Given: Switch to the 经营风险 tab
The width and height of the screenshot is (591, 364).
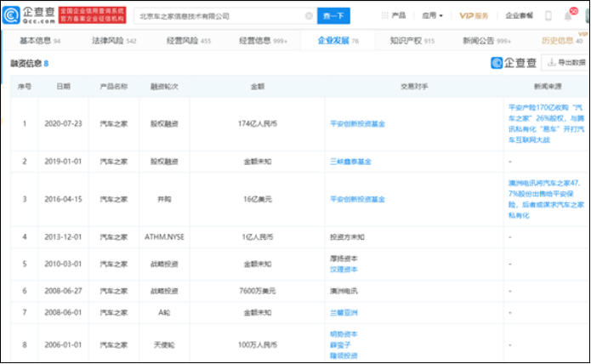Looking at the screenshot, I should [x=189, y=41].
